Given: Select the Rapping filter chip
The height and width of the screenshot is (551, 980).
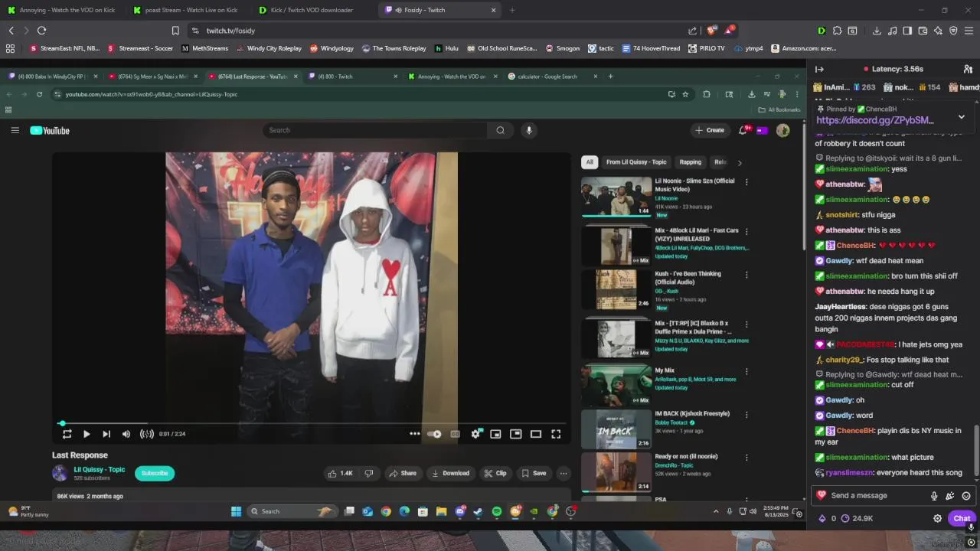Looking at the screenshot, I should point(690,162).
